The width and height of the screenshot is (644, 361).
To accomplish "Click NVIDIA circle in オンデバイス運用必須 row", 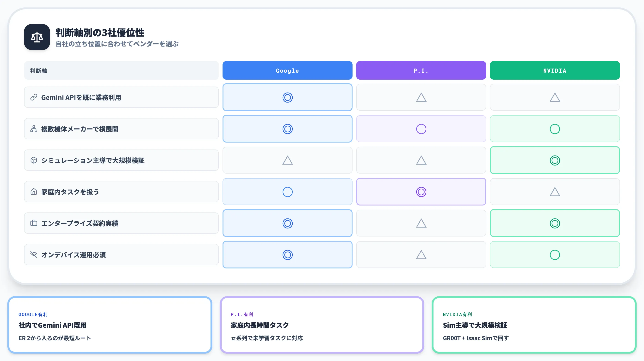I will pos(555,255).
